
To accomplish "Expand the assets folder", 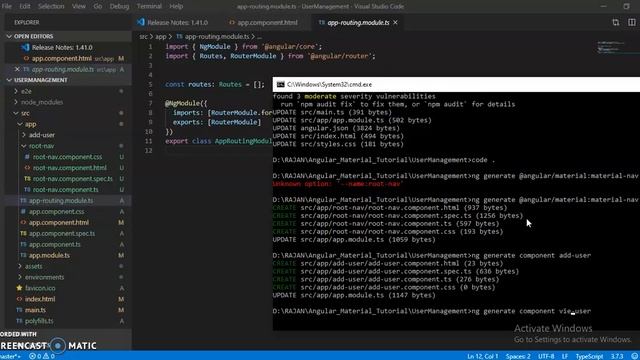I will [x=33, y=266].
